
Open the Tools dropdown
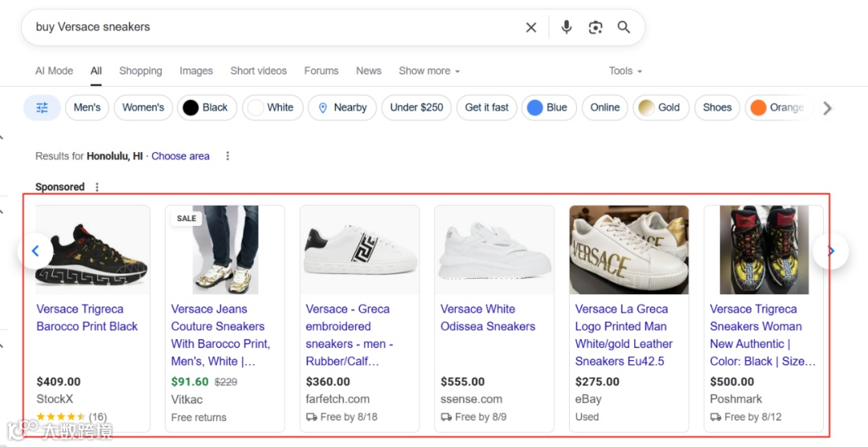(625, 71)
